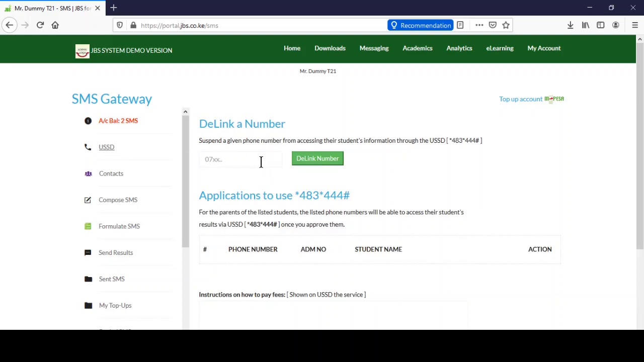Click the ADM NO column header
Image resolution: width=644 pixels, height=362 pixels.
tap(313, 249)
